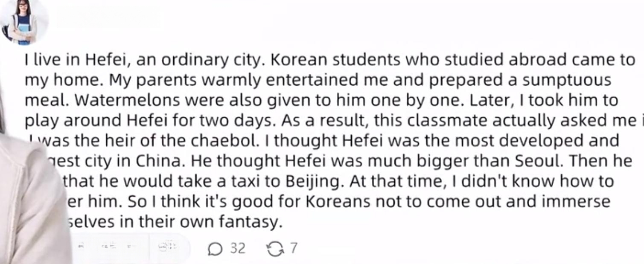Click the comment speech bubble icon
This screenshot has width=644, height=264.
click(215, 249)
